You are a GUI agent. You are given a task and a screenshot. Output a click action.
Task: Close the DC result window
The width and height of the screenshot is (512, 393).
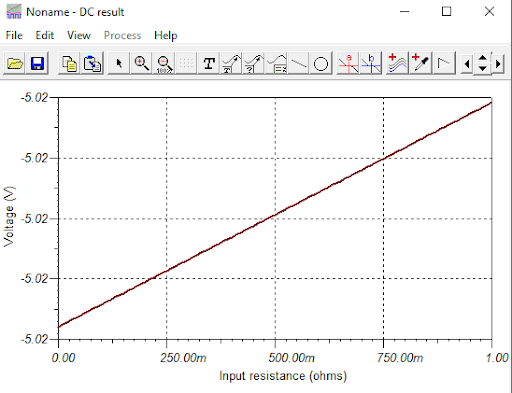point(489,12)
